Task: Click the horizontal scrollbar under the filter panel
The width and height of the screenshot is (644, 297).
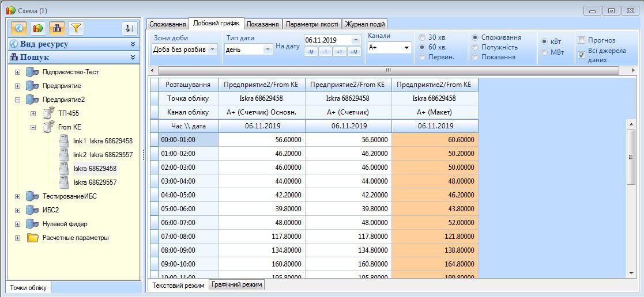Action: [387, 70]
